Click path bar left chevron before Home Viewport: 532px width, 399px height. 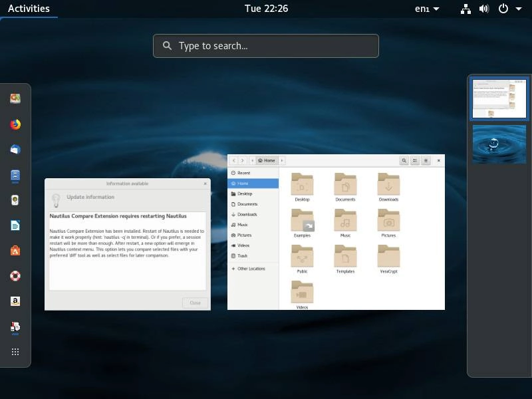[252, 160]
